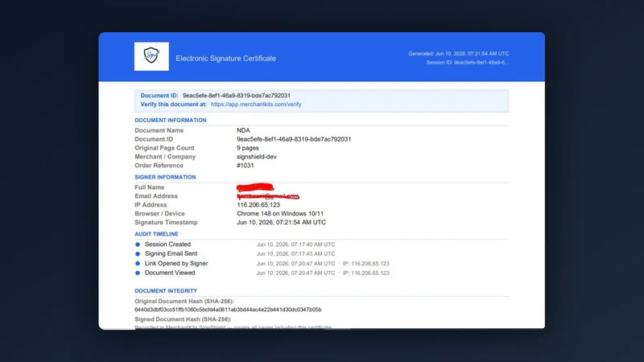Select the merchant value signshield-dev
Image resolution: width=644 pixels, height=362 pixels.
coord(257,157)
